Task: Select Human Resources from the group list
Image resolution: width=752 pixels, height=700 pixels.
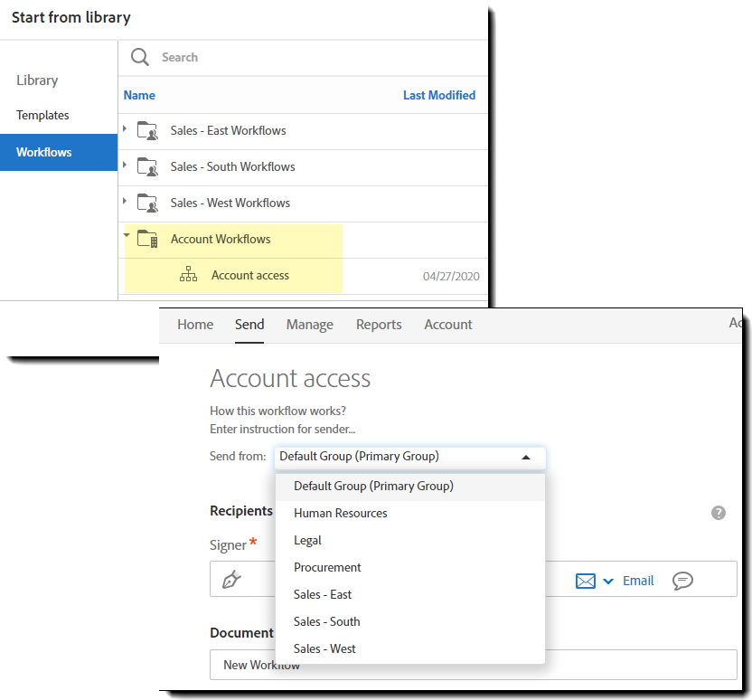Action: [410, 514]
